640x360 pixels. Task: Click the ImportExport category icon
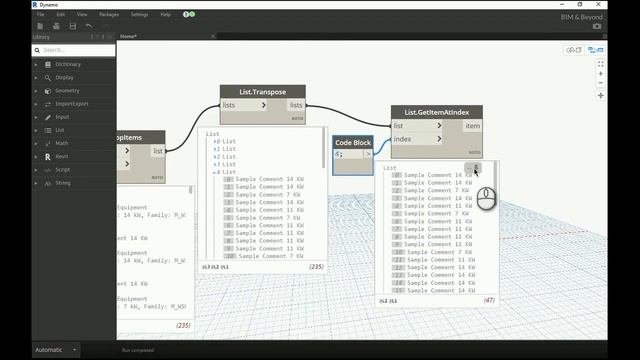pos(48,104)
